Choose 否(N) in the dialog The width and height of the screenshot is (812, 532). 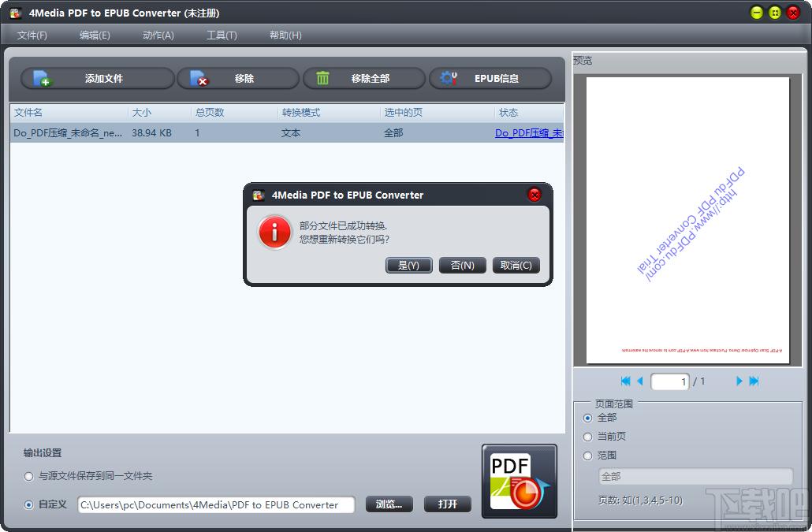pyautogui.click(x=463, y=265)
